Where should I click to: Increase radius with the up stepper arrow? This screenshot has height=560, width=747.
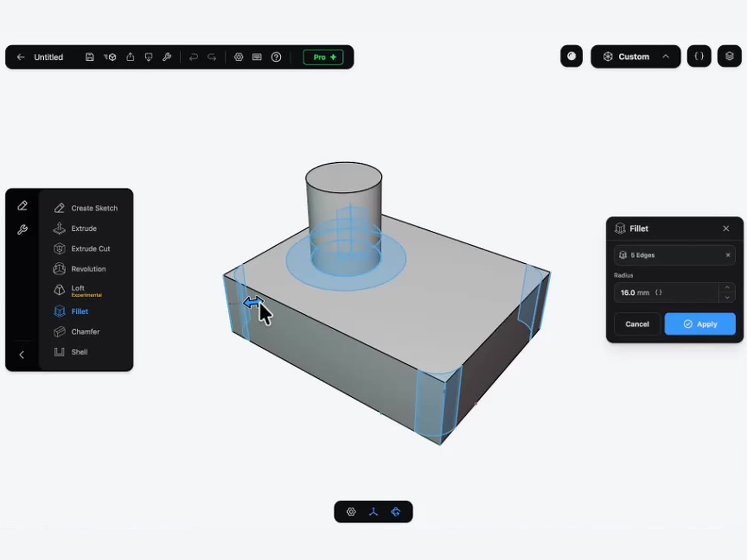(x=727, y=287)
